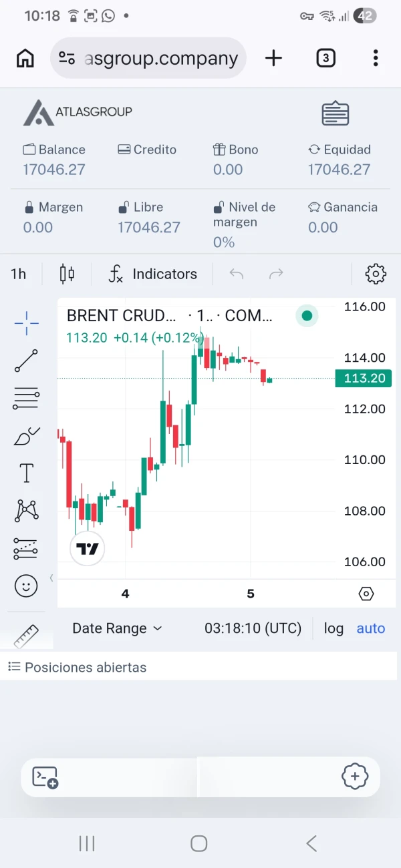Expand the Date Range dropdown
The width and height of the screenshot is (401, 868).
(x=117, y=628)
